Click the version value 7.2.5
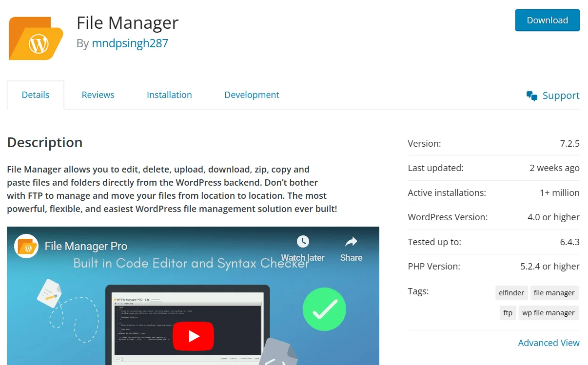The width and height of the screenshot is (588, 365). [570, 143]
